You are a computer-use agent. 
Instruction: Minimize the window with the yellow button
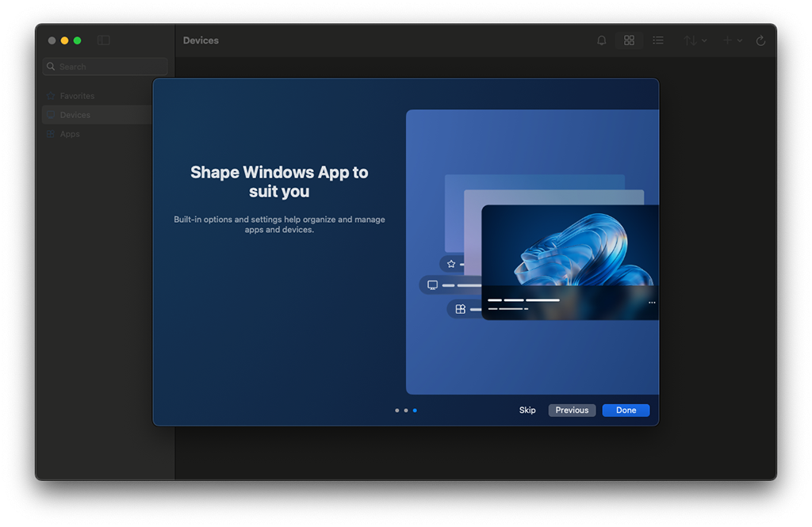[65, 40]
